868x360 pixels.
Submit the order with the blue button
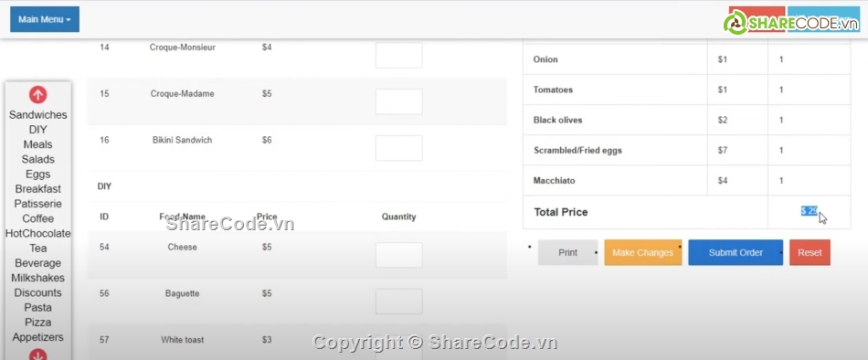tap(736, 252)
